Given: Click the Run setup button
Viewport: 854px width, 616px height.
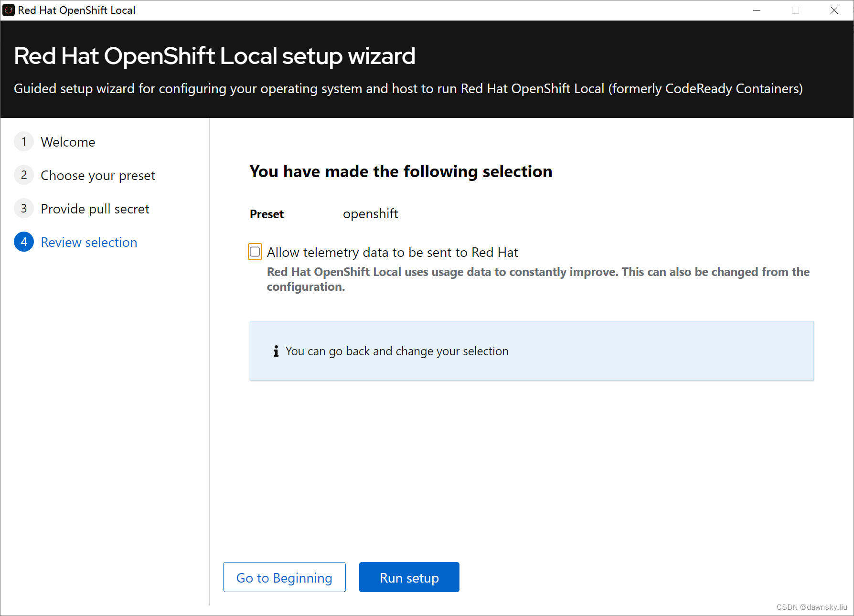Looking at the screenshot, I should point(409,577).
